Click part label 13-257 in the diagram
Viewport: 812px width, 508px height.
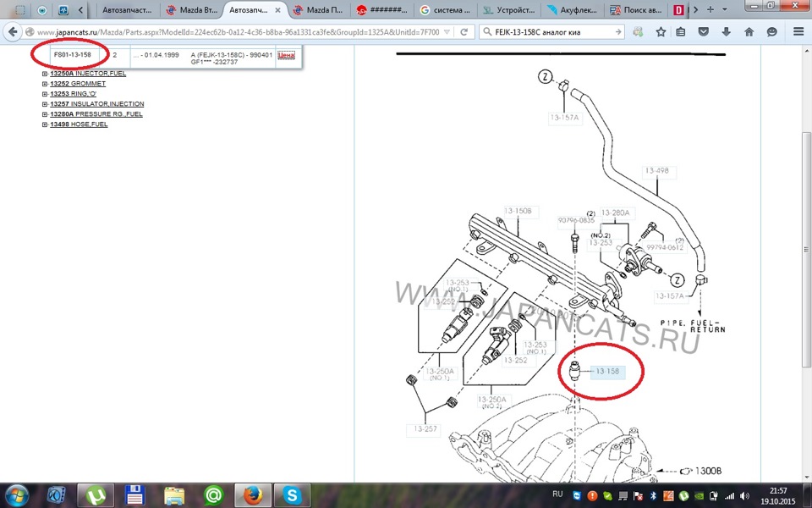pyautogui.click(x=425, y=429)
